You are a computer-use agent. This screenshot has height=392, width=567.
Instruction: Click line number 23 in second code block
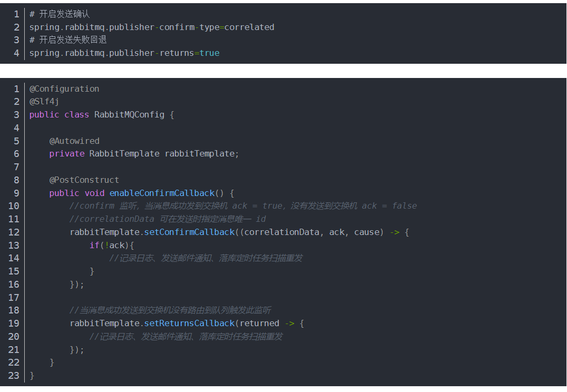14,376
